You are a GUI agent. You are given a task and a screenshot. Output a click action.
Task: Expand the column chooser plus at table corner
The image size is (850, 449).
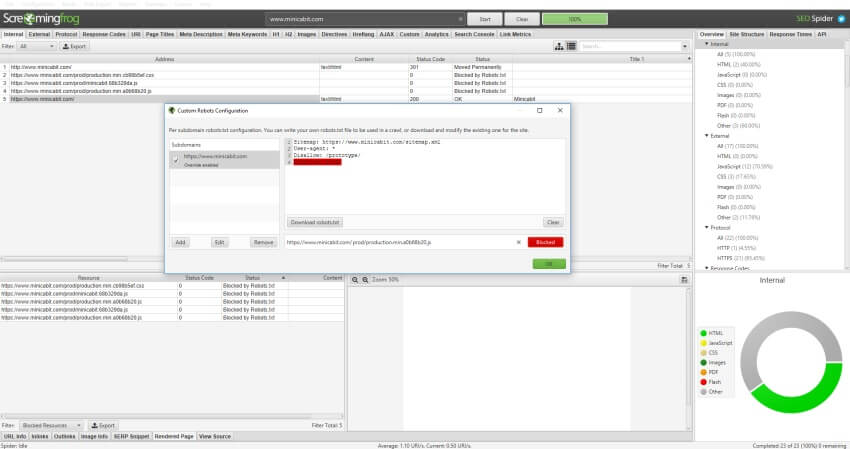point(689,59)
